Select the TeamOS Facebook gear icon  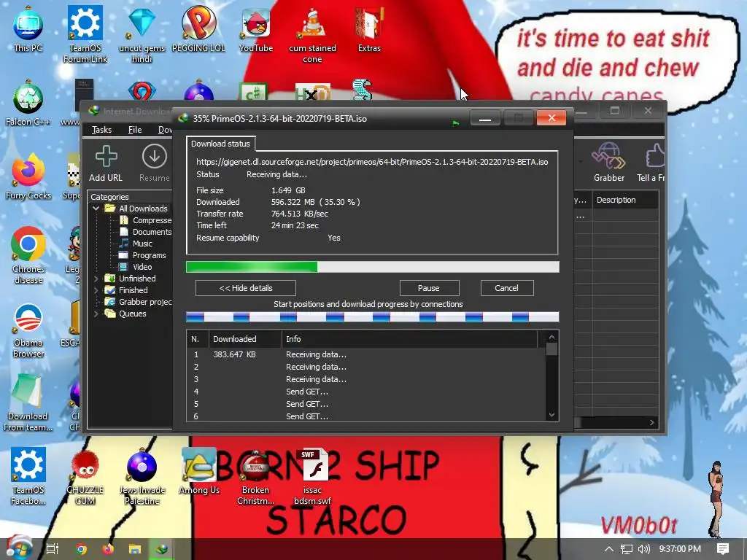pyautogui.click(x=28, y=464)
